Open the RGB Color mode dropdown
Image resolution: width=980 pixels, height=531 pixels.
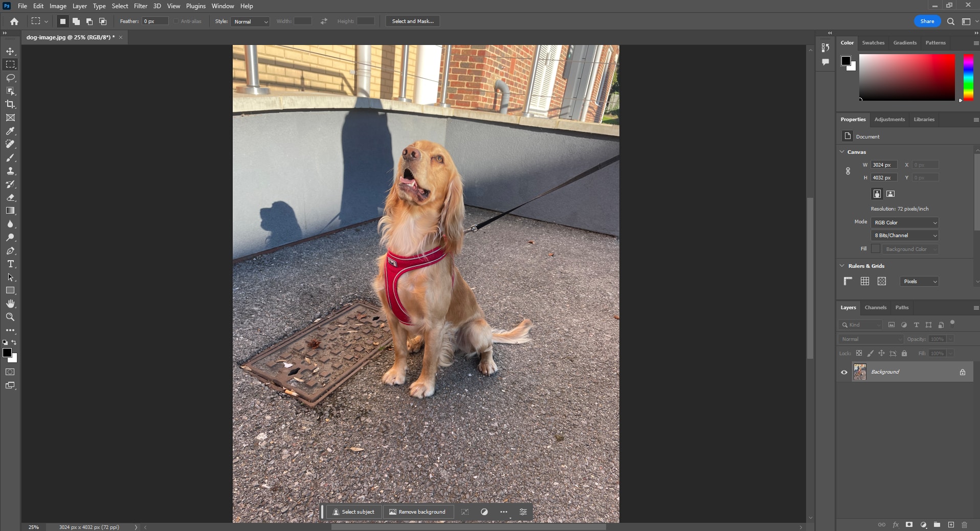(905, 223)
